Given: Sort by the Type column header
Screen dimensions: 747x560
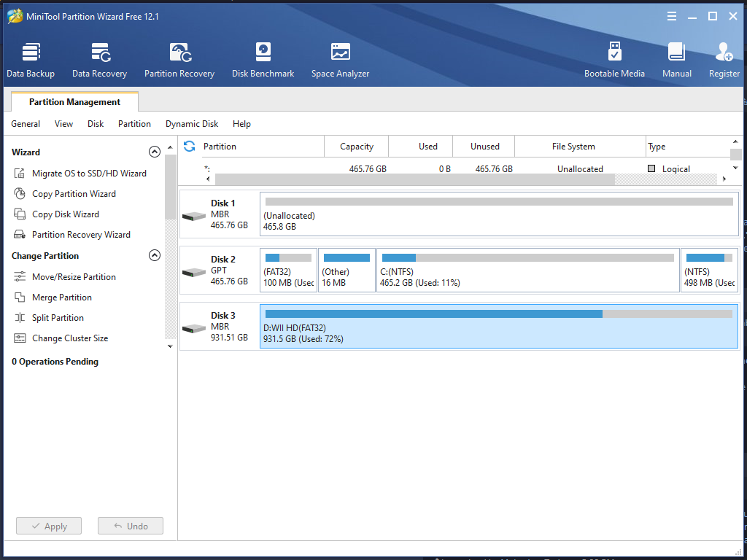Looking at the screenshot, I should [x=688, y=146].
